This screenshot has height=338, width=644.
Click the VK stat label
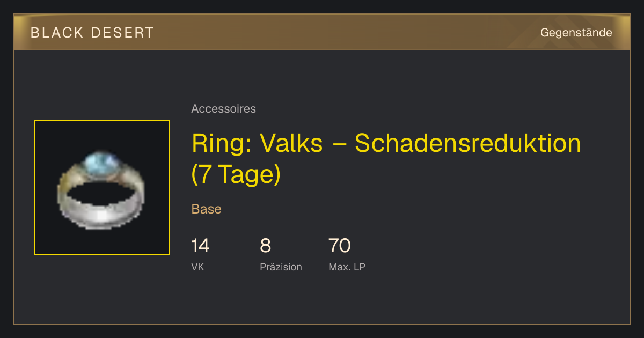197,267
